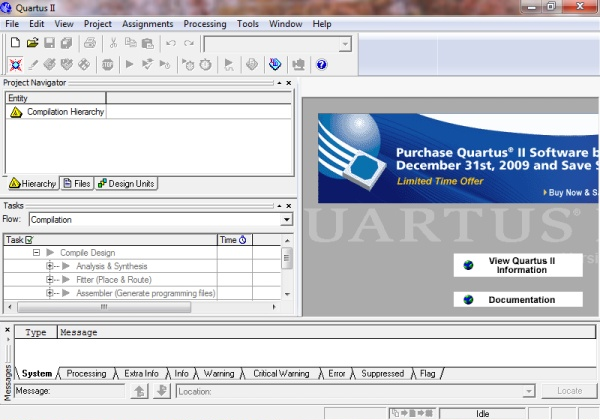Click the Start Compilation play icon
600x420 pixels.
[x=129, y=64]
